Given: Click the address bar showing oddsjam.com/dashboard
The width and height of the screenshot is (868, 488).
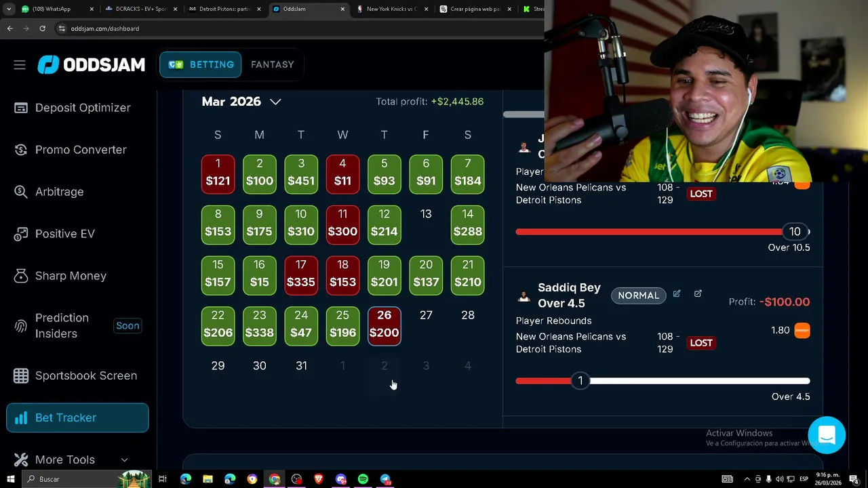Looking at the screenshot, I should pos(298,28).
